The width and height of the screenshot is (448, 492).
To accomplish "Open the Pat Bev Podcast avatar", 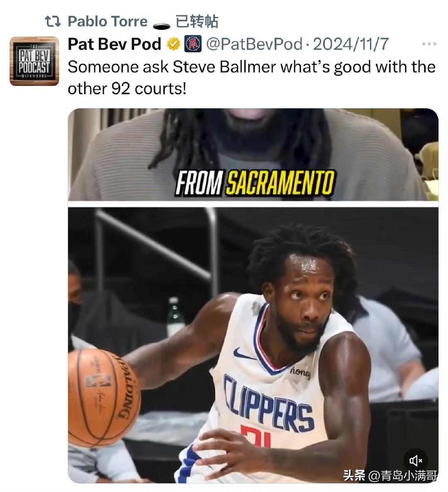I will point(34,61).
